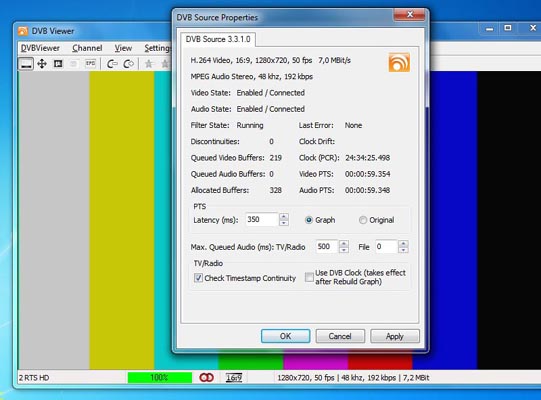
Task: Increase the File max queued audio value
Action: 403,243
